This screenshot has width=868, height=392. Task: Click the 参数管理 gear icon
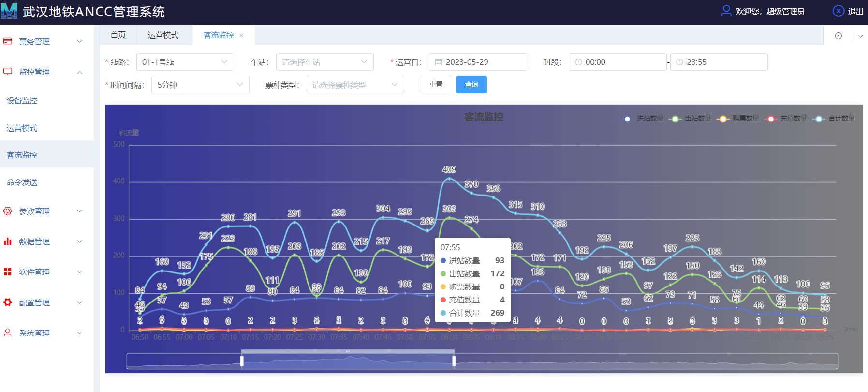click(8, 211)
